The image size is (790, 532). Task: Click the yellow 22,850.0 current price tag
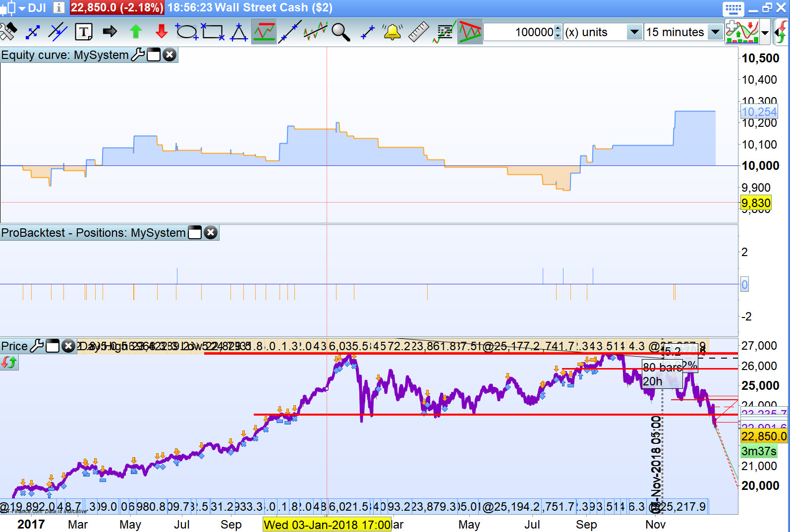click(764, 436)
